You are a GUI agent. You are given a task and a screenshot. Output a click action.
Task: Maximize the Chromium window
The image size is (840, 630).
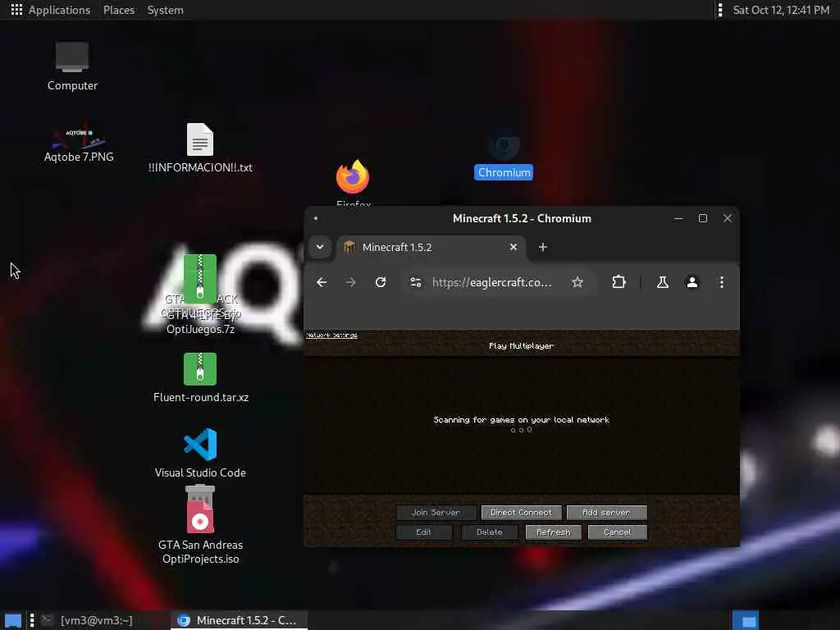pyautogui.click(x=703, y=218)
